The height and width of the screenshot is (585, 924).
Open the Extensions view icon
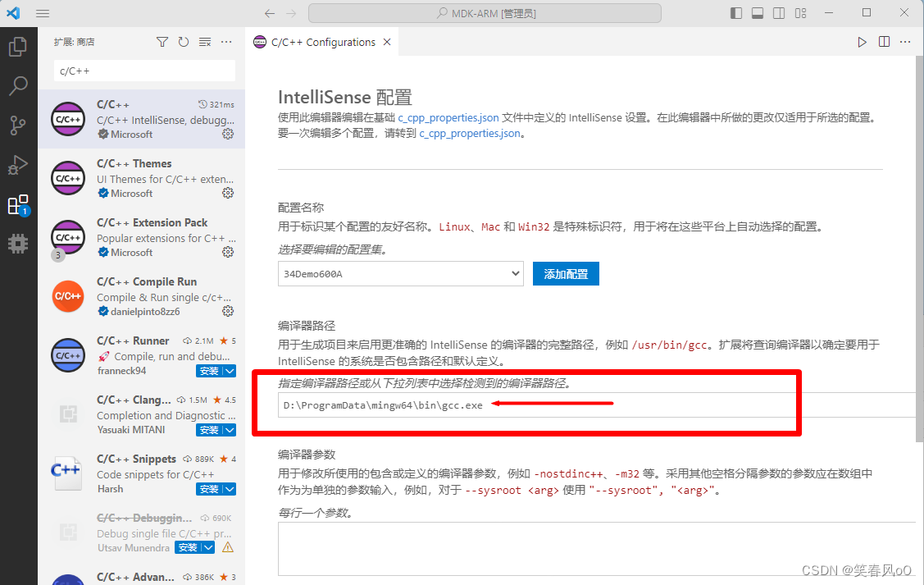coord(18,204)
